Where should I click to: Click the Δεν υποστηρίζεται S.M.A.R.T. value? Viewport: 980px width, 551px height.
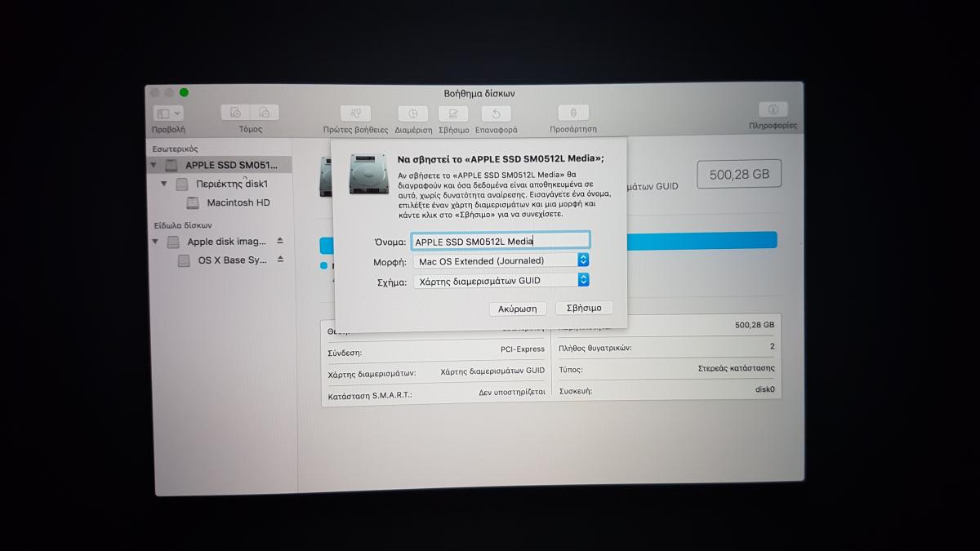[x=512, y=392]
